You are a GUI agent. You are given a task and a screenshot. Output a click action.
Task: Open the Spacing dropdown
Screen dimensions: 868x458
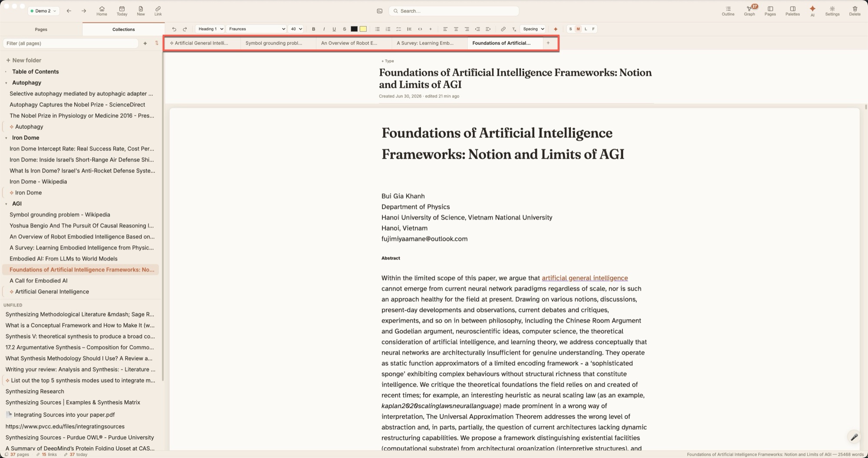(x=533, y=29)
